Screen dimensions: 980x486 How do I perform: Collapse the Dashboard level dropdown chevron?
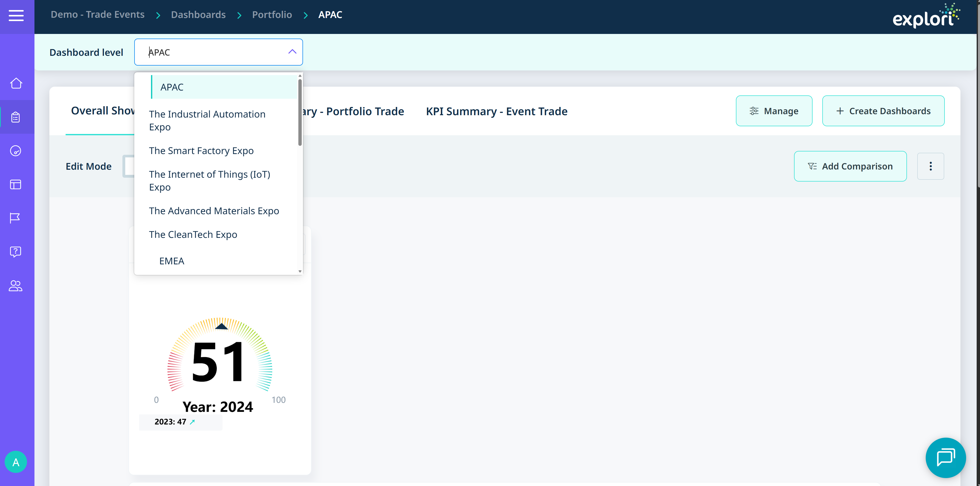click(x=292, y=52)
